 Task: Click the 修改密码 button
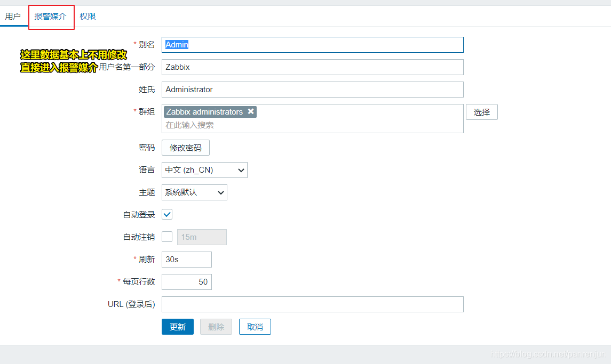[x=186, y=148]
